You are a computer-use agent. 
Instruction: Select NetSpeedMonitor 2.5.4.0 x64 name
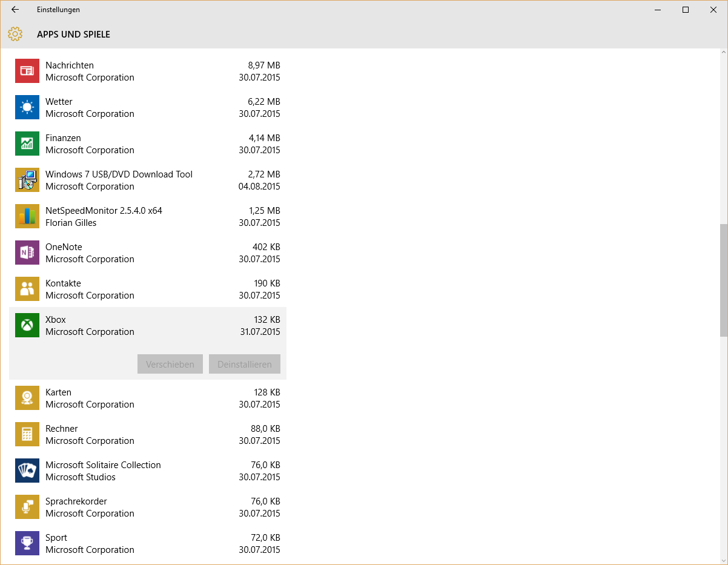coord(104,211)
